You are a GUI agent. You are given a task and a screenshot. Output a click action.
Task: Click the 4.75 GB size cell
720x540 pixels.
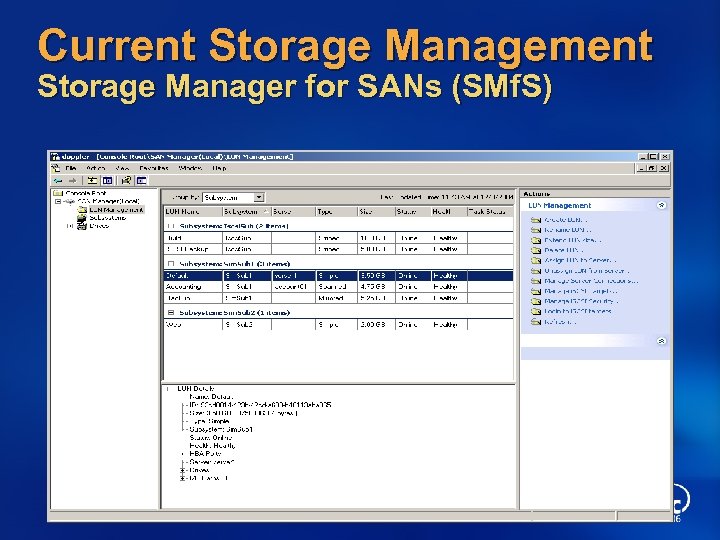click(376, 287)
